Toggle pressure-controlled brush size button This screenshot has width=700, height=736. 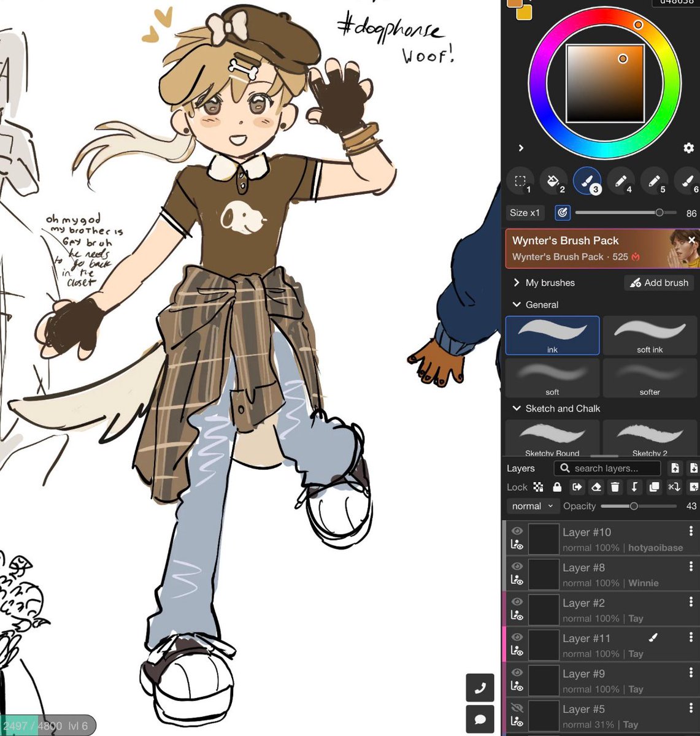point(562,213)
